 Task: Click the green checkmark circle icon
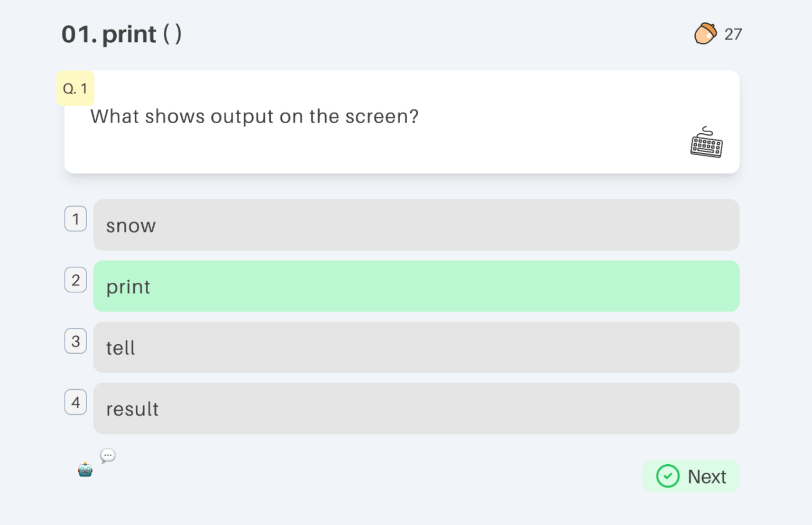668,476
